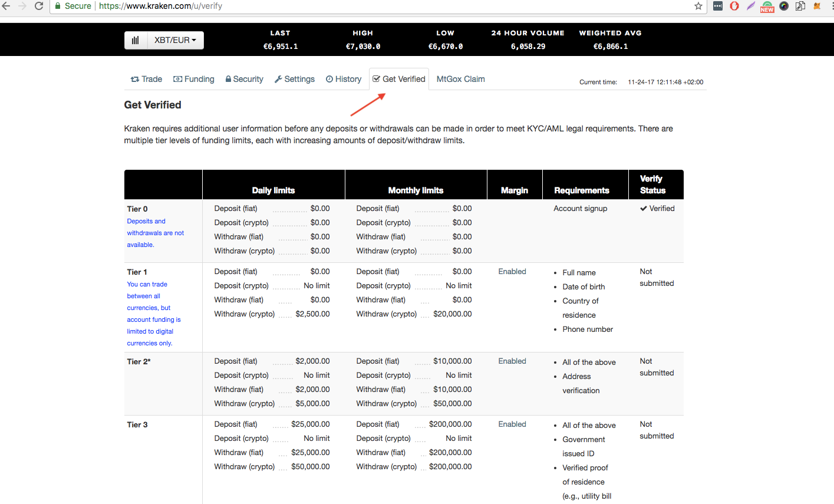Click the Tier 3 'Not submitted' status
834x504 pixels.
tap(657, 430)
